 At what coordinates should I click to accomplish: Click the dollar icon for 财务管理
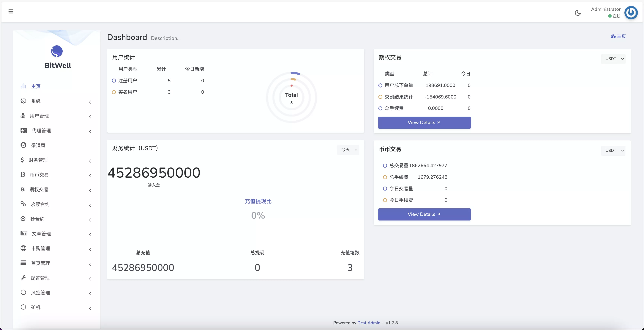pyautogui.click(x=22, y=160)
